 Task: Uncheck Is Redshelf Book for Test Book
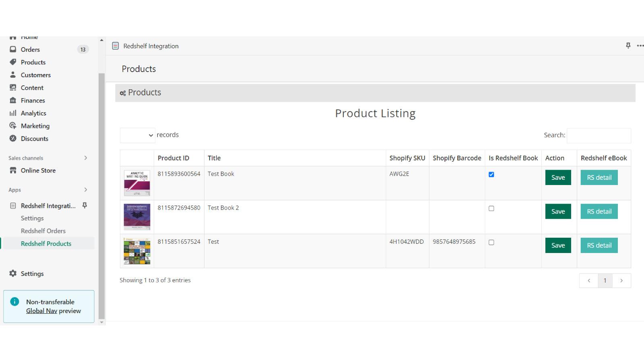click(x=491, y=175)
